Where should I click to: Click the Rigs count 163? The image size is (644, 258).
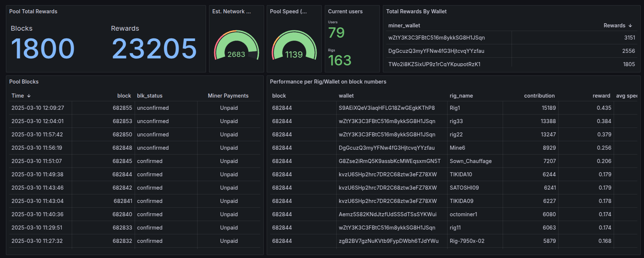340,61
